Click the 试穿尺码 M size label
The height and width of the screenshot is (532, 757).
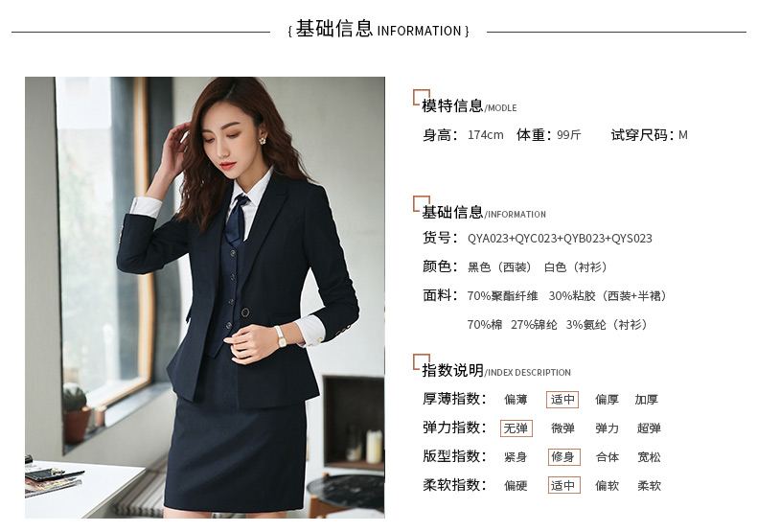pyautogui.click(x=650, y=135)
